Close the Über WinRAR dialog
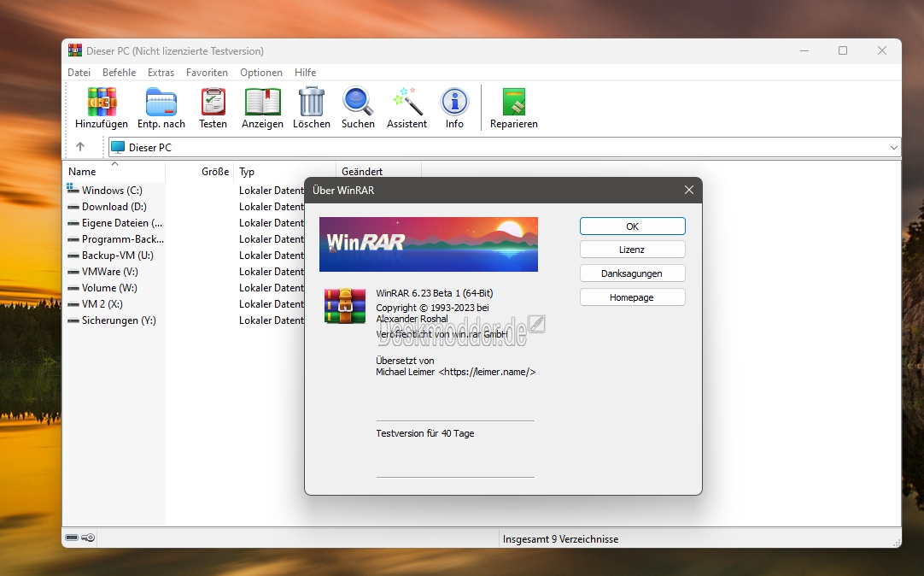This screenshot has height=576, width=924. (689, 190)
